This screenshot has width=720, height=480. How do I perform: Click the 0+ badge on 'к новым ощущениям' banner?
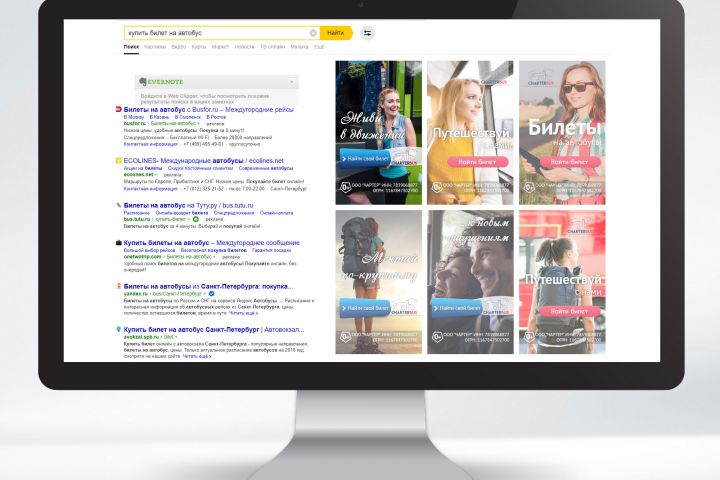[x=437, y=337]
